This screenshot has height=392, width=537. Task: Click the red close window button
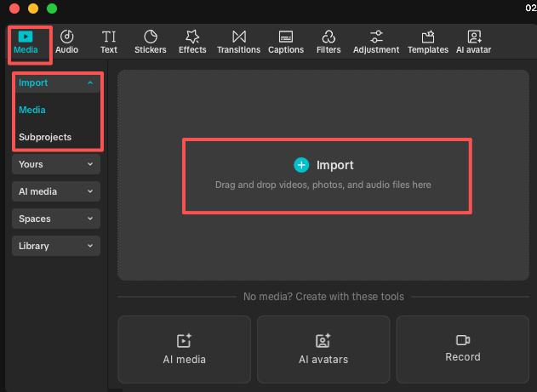click(14, 9)
